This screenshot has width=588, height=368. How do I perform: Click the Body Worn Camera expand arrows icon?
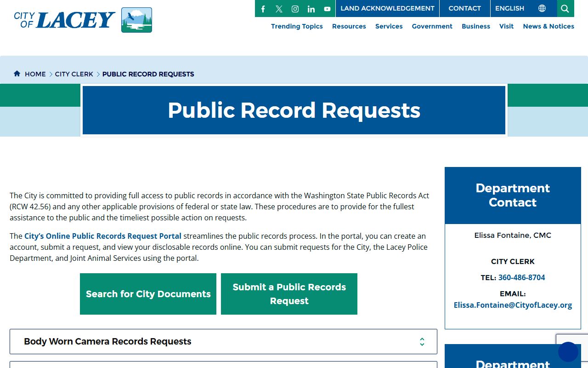click(422, 342)
